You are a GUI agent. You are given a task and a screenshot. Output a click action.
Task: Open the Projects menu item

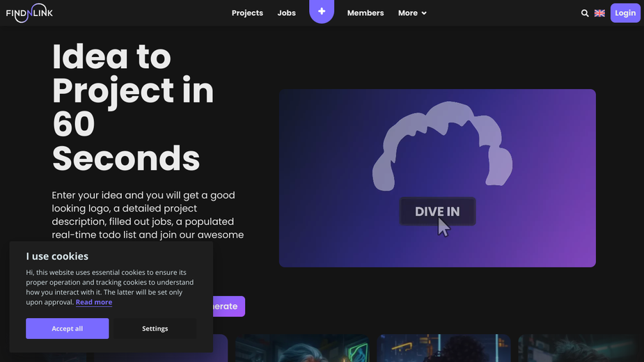pos(247,13)
